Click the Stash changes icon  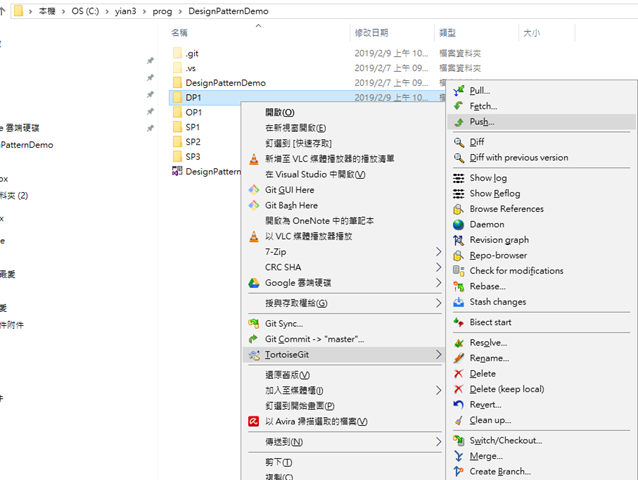(x=459, y=302)
